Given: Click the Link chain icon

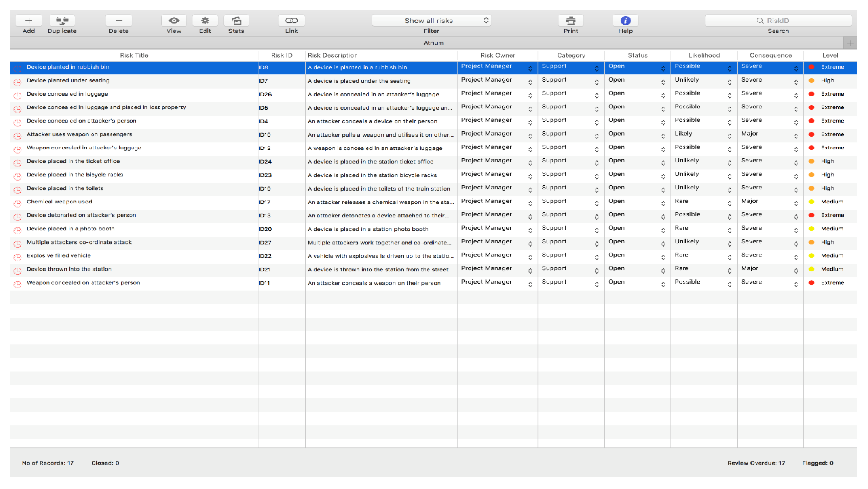Looking at the screenshot, I should click(x=291, y=21).
